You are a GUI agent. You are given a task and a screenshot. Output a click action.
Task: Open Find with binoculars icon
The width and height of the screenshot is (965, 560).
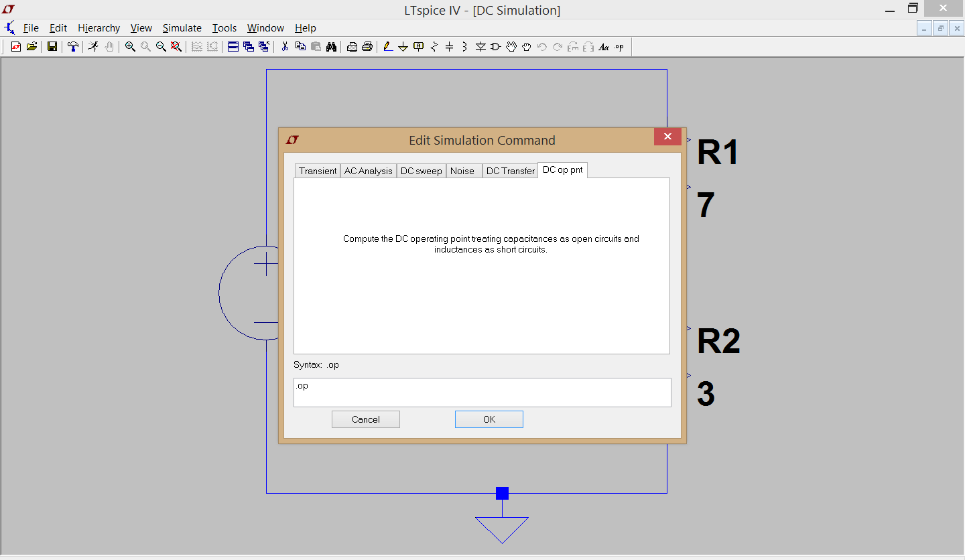pyautogui.click(x=331, y=47)
